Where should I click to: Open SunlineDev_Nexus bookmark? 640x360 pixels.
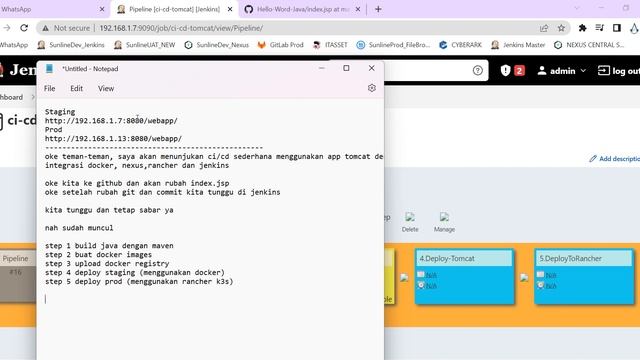tap(217, 45)
